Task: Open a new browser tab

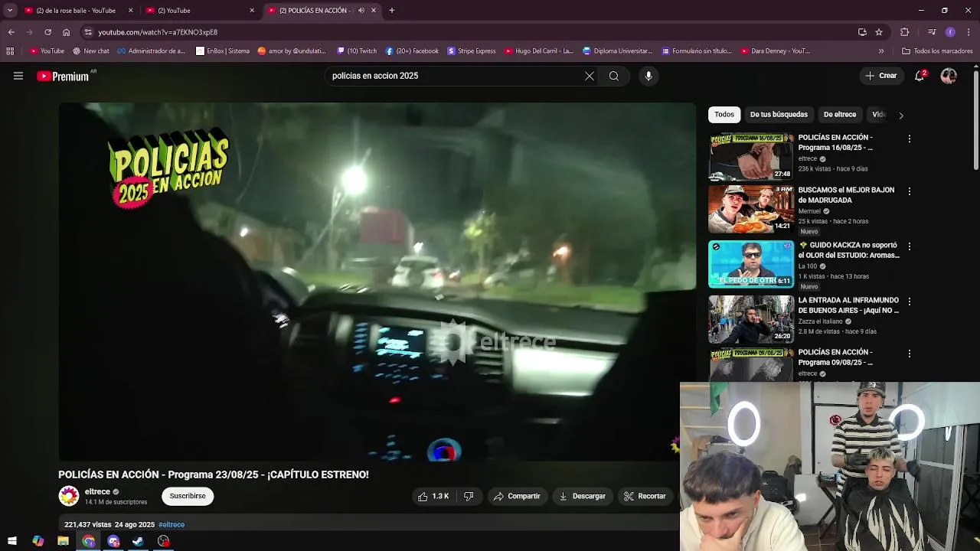Action: pyautogui.click(x=392, y=11)
